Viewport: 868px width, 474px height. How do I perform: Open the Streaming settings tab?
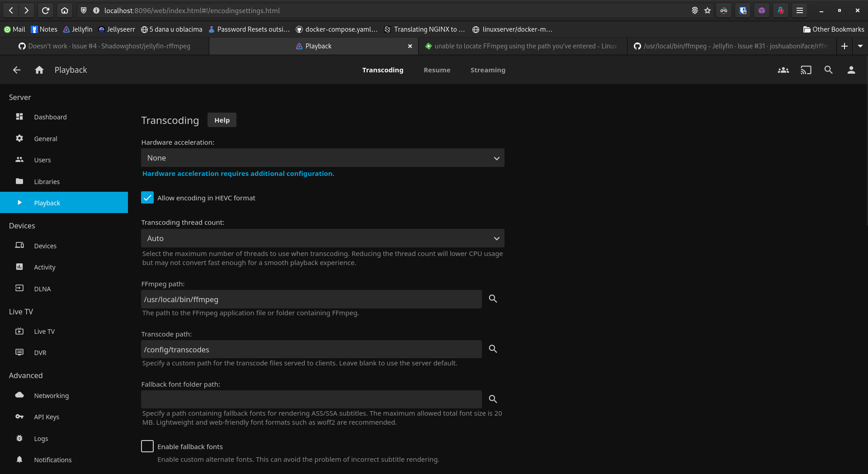tap(488, 70)
